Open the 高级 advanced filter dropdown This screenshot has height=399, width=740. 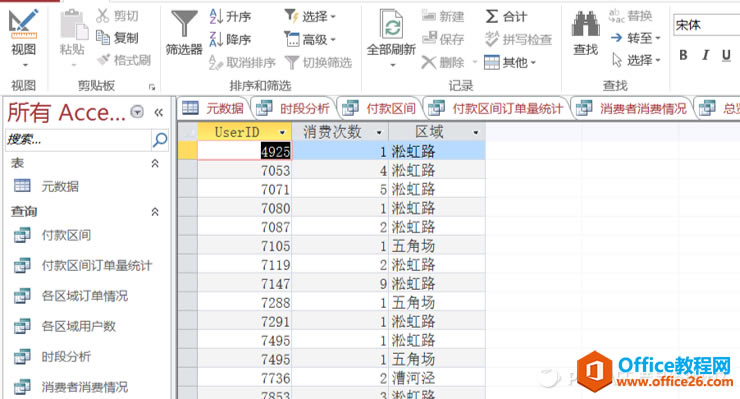coord(310,39)
